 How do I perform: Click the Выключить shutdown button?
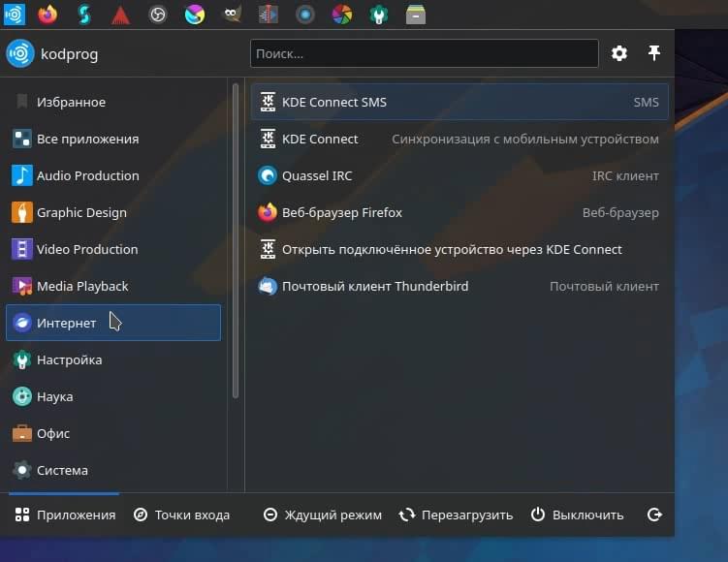pyautogui.click(x=577, y=515)
